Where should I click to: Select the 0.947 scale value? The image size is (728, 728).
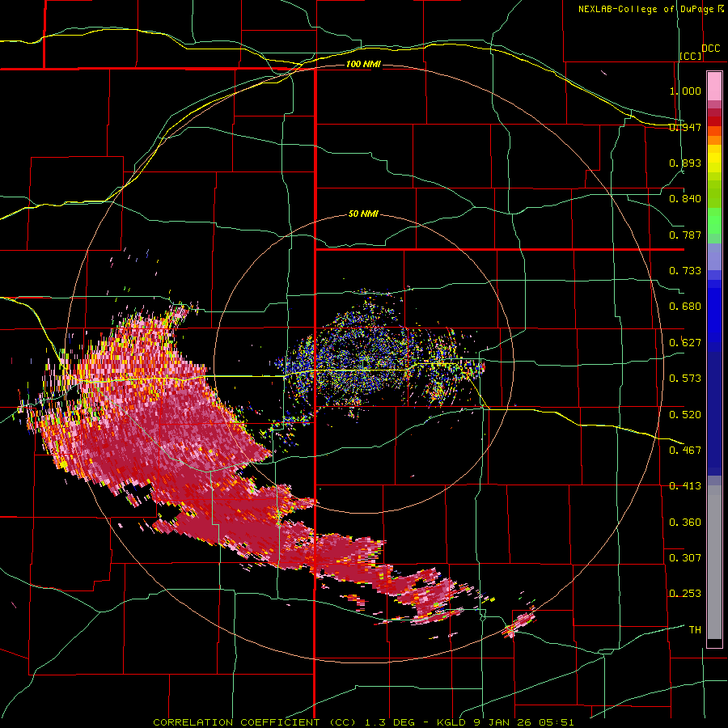(685, 127)
